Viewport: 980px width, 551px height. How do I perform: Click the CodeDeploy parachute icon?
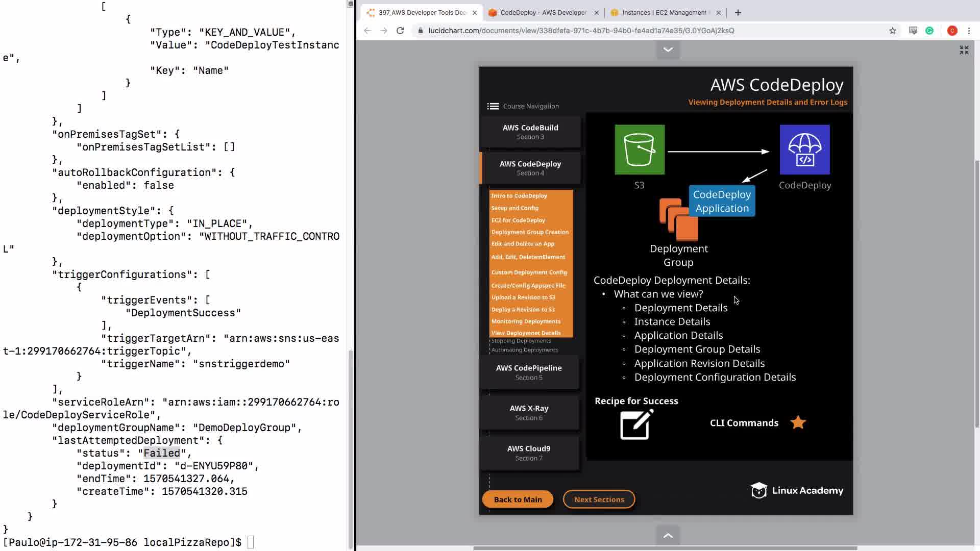point(804,149)
